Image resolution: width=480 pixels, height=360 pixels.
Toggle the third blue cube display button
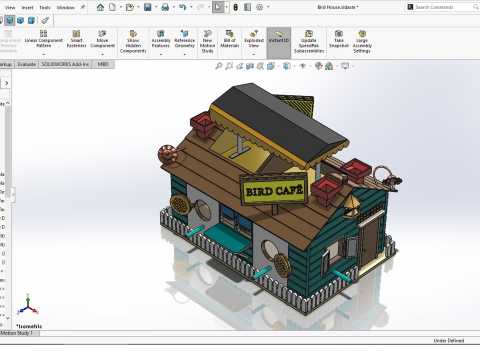coord(31,21)
